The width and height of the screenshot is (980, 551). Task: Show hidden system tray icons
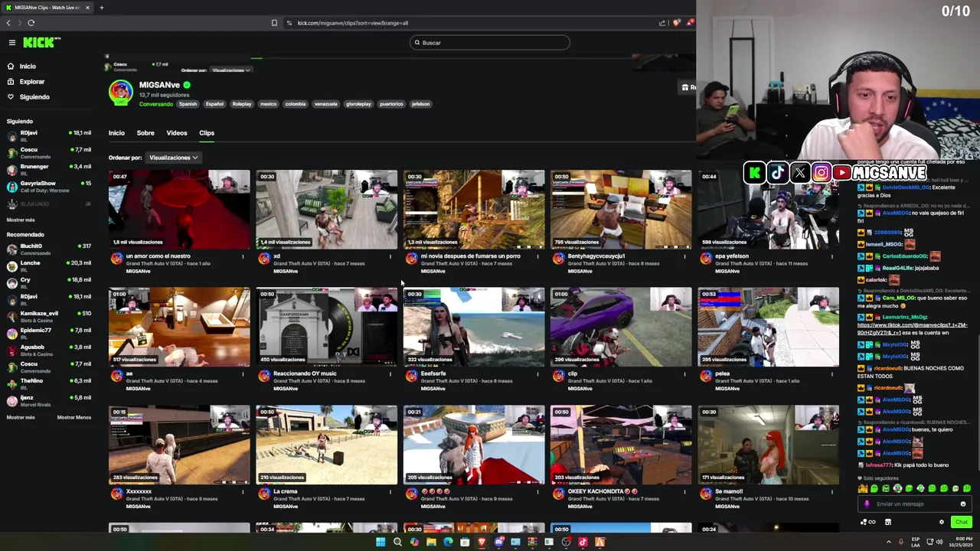click(889, 542)
